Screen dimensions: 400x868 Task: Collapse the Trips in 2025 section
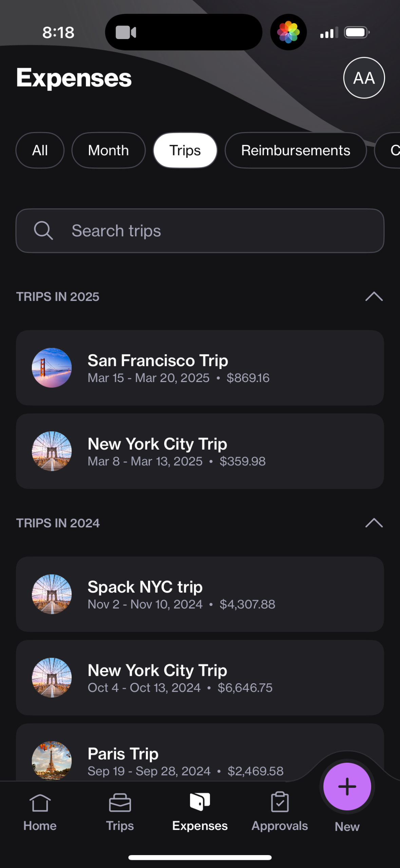(374, 296)
